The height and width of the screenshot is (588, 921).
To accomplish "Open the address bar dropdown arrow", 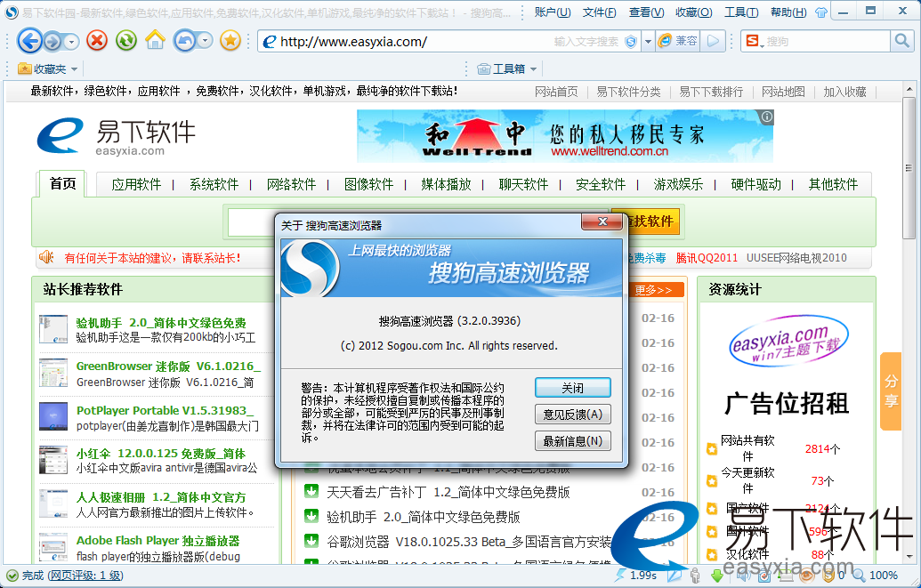I will pos(648,41).
